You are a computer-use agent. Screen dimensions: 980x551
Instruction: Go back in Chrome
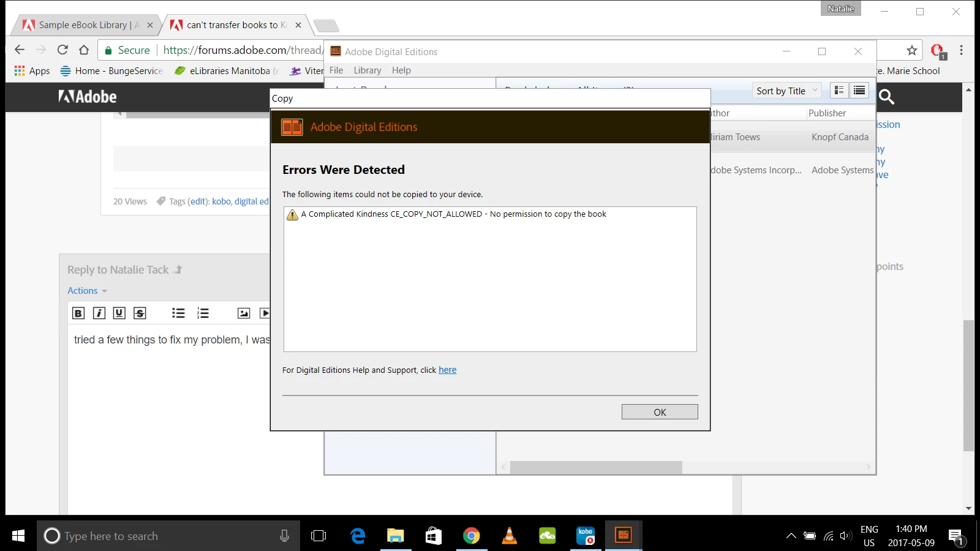coord(20,50)
